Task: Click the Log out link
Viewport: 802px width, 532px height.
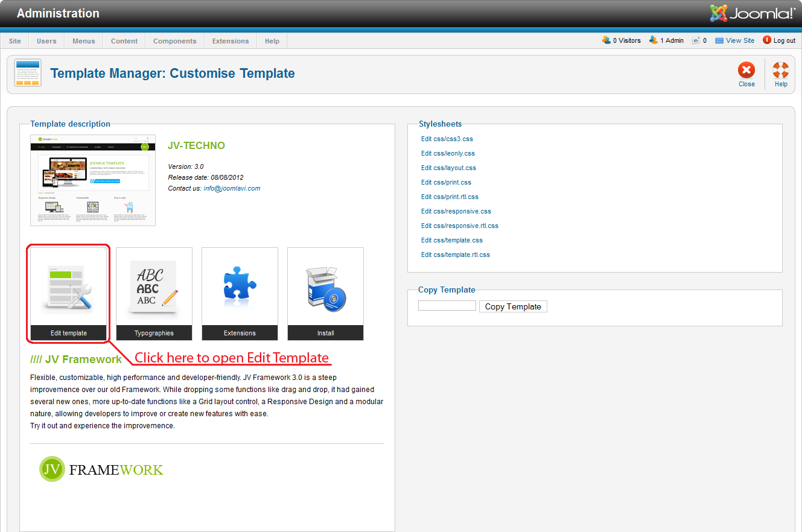Action: tap(779, 40)
